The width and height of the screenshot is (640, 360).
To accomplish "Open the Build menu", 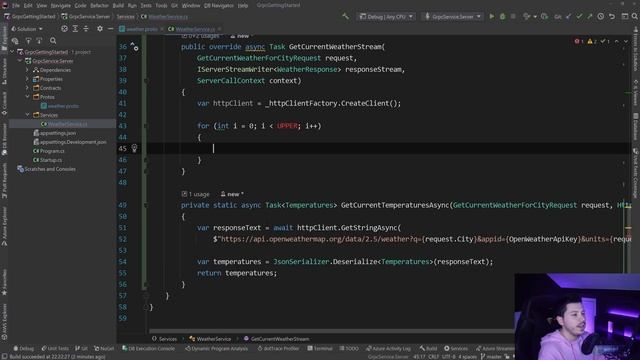I will pyautogui.click(x=118, y=6).
